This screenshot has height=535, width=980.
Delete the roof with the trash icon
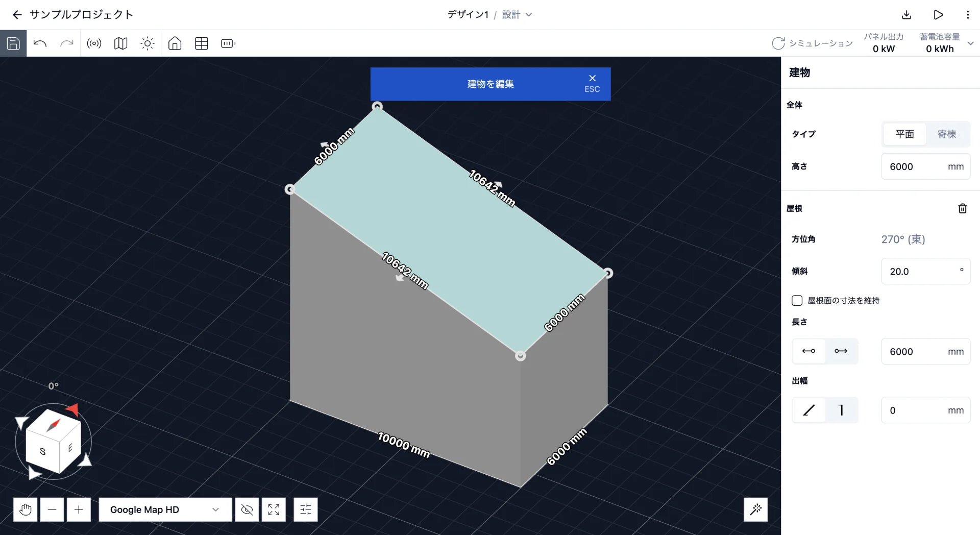(x=963, y=208)
